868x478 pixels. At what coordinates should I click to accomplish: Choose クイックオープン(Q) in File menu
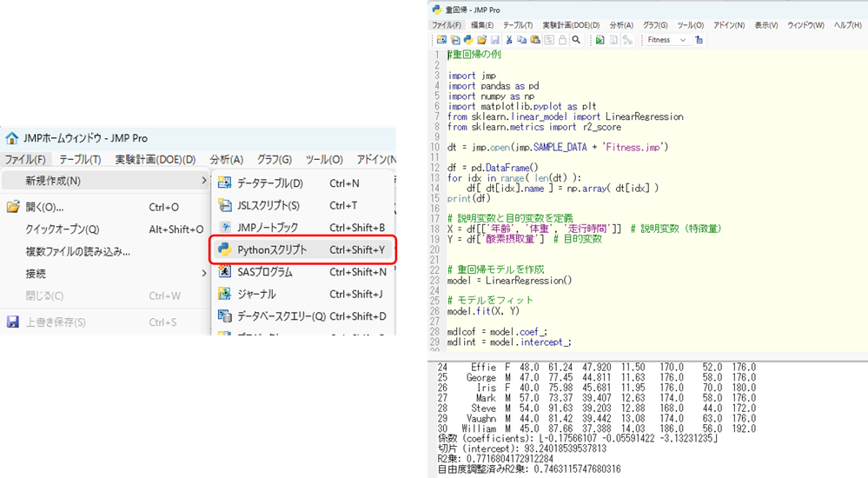coord(105,229)
